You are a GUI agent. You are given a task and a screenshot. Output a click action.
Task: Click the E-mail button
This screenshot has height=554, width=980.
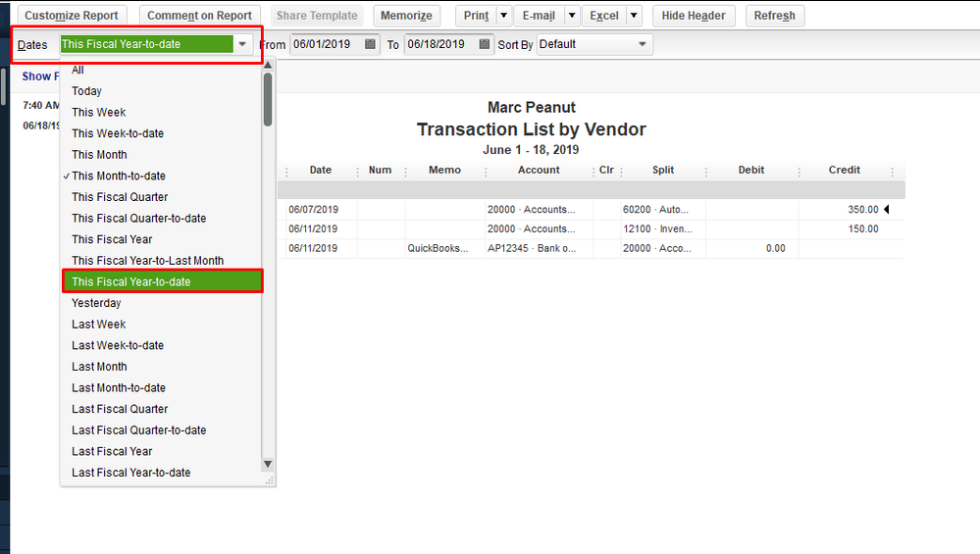[539, 16]
